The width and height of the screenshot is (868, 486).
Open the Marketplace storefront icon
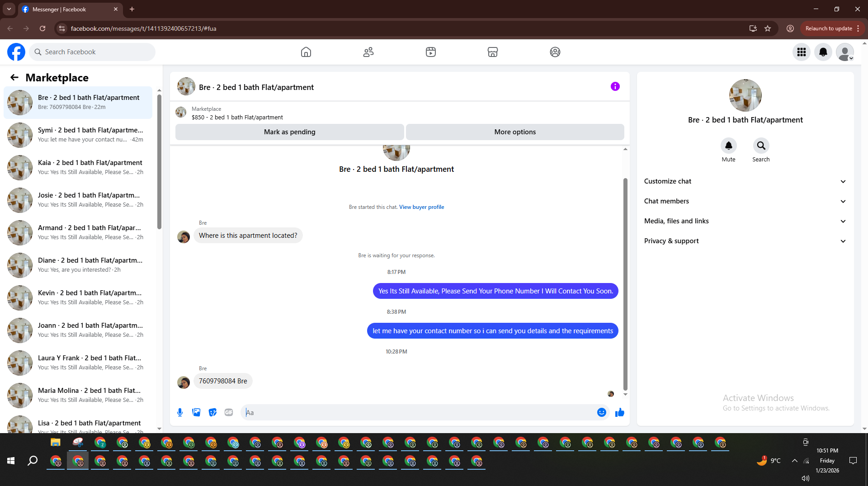493,52
